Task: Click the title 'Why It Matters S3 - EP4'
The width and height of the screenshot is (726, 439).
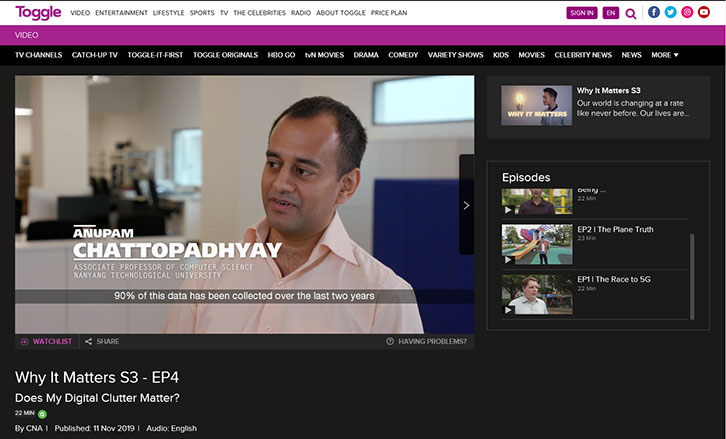Action: click(97, 377)
